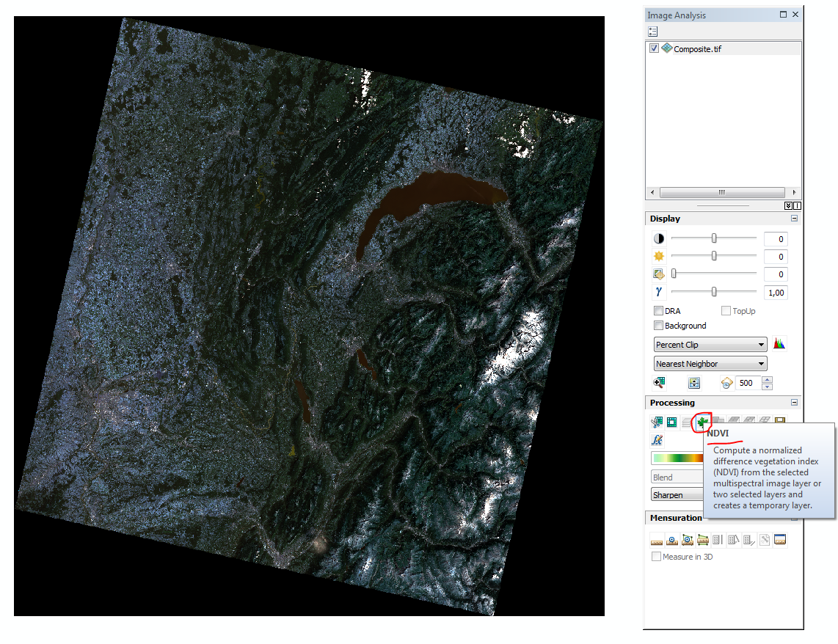Open the color ramp dropdown
Viewport: 838px width, 644px height.
678,458
